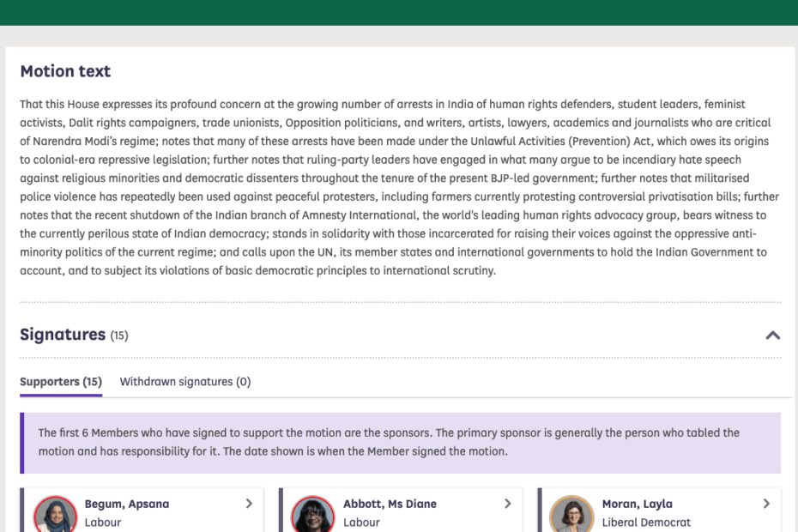The width and height of the screenshot is (798, 532).
Task: Open the "Abbott, Ms Diane" name link
Action: coord(390,504)
